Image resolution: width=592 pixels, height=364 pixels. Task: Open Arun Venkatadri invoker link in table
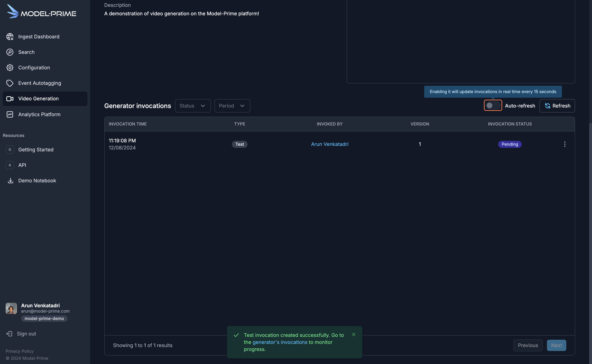[x=329, y=144]
